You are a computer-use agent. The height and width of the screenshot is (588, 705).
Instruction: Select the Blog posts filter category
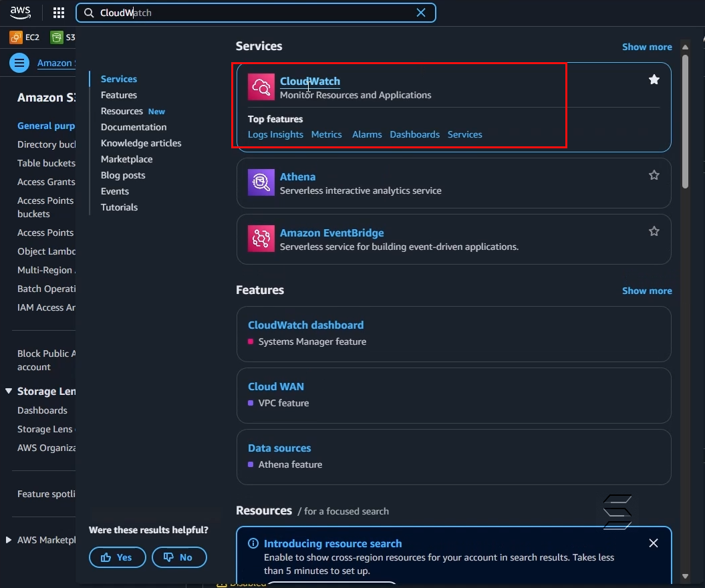pos(123,175)
